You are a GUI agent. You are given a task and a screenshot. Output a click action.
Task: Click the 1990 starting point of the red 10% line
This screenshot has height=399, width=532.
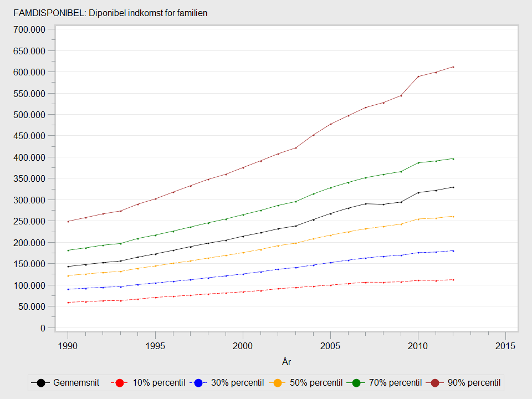pos(68,303)
